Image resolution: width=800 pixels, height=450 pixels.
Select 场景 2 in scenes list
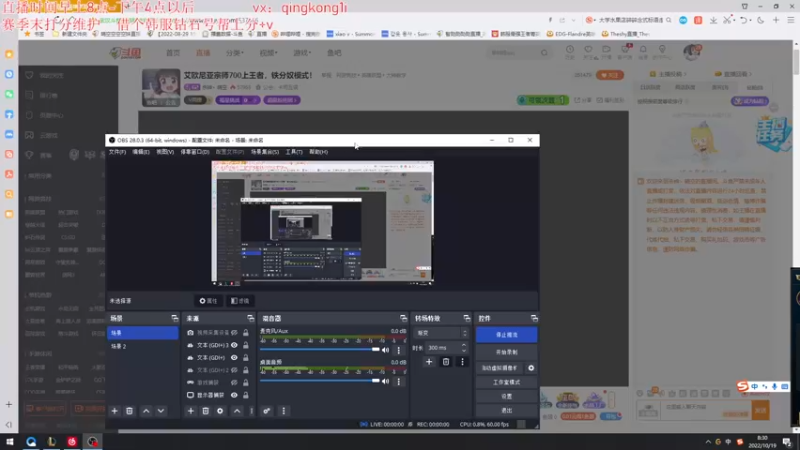tap(142, 346)
